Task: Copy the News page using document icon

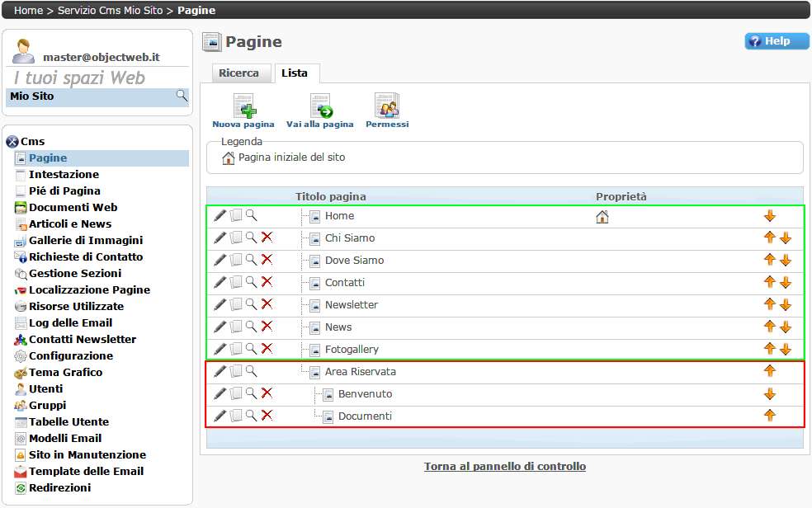Action: click(236, 327)
